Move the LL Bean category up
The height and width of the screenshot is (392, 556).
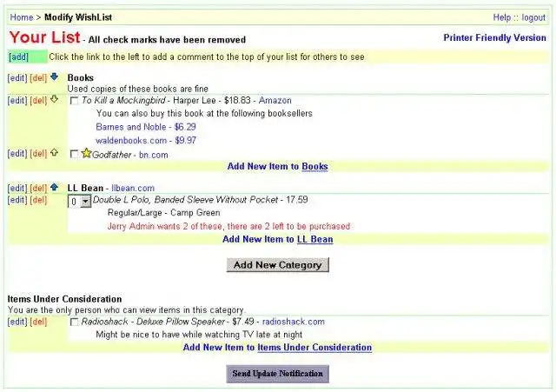tap(54, 187)
